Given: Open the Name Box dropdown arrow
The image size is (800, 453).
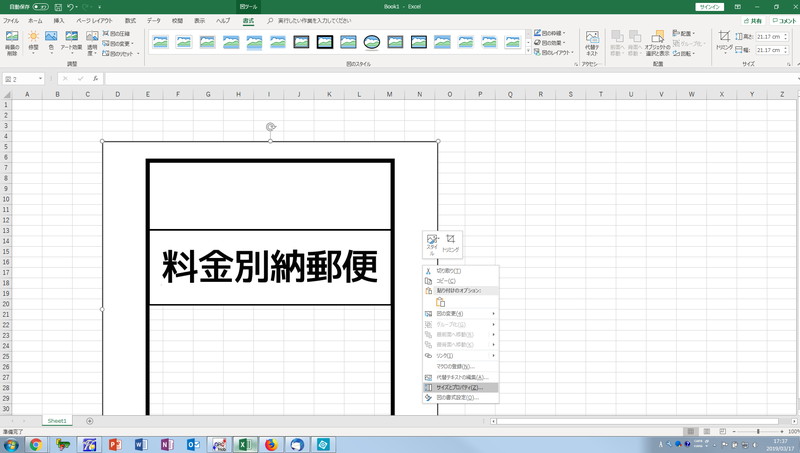Looking at the screenshot, I should click(40, 79).
